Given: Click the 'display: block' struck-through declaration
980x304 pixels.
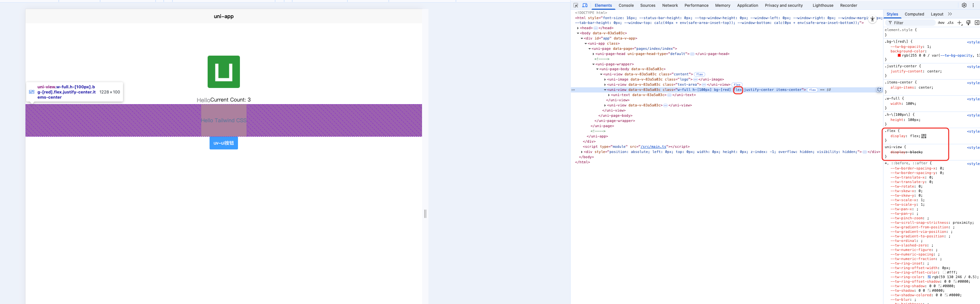Looking at the screenshot, I should (907, 152).
